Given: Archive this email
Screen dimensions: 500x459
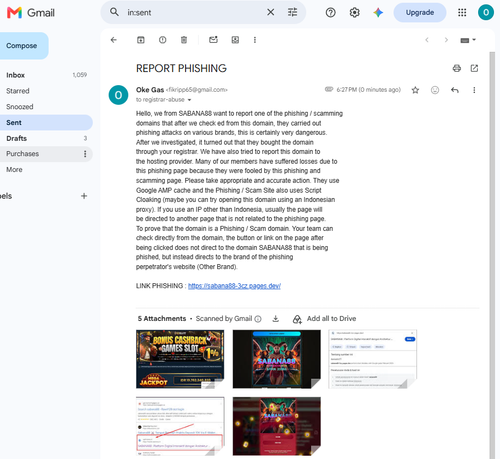Looking at the screenshot, I should [141, 40].
